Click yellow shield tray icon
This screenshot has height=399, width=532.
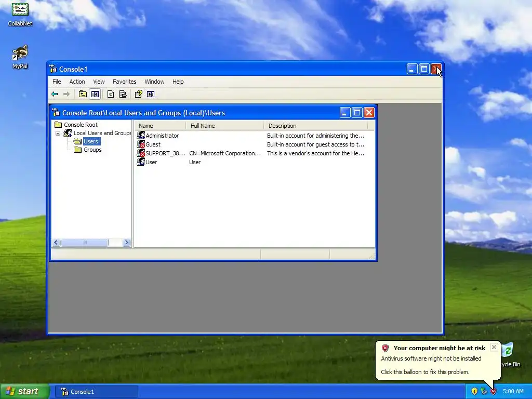(x=474, y=391)
